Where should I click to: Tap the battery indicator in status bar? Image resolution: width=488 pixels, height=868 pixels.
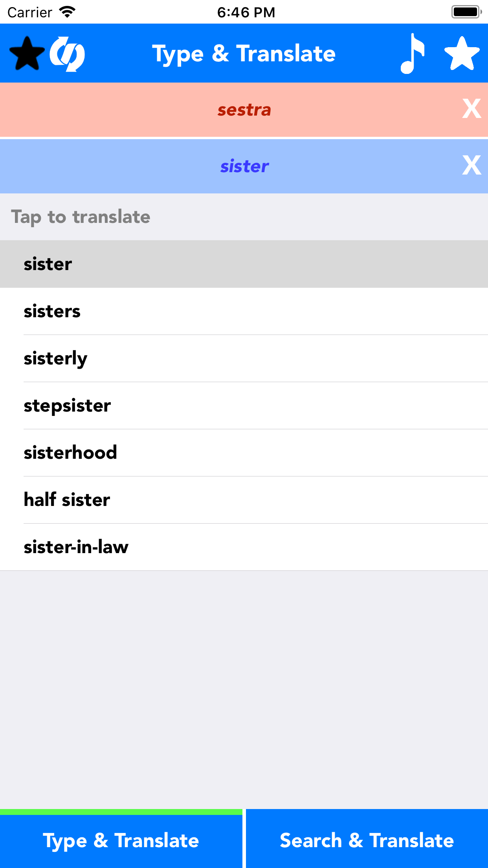(466, 12)
